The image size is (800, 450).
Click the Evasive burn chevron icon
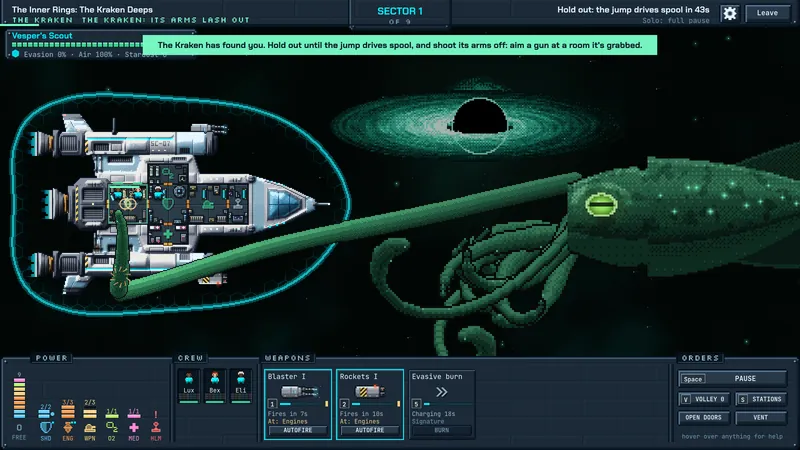(x=442, y=392)
